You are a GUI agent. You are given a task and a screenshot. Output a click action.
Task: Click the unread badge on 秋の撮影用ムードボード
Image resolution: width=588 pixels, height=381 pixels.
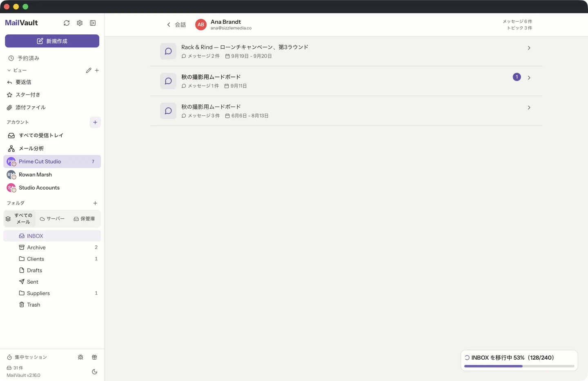(517, 77)
